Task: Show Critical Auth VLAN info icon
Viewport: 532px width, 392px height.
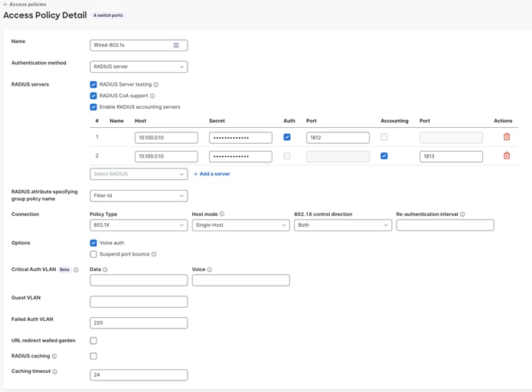Action: click(76, 269)
